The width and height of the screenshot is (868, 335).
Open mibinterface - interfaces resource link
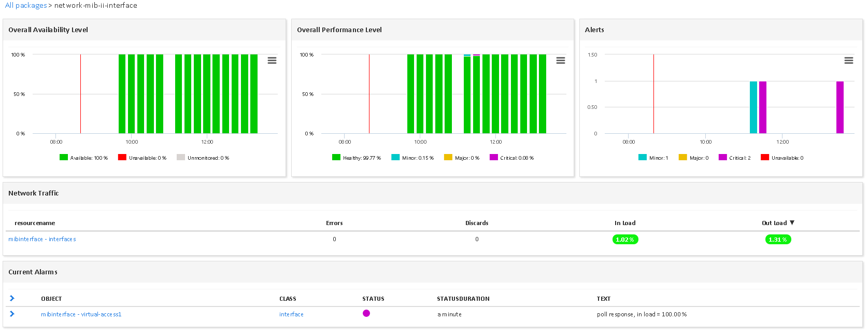(42, 239)
